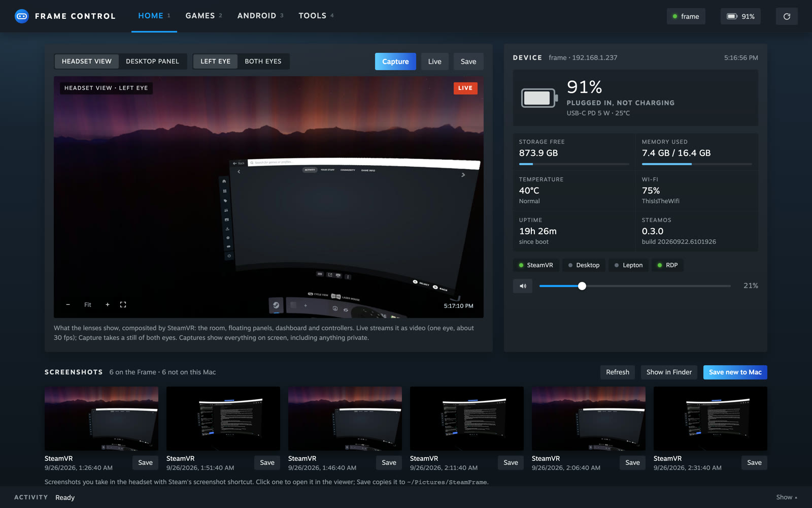Image resolution: width=812 pixels, height=508 pixels.
Task: Toggle the SteamVR service chip
Action: click(x=536, y=265)
